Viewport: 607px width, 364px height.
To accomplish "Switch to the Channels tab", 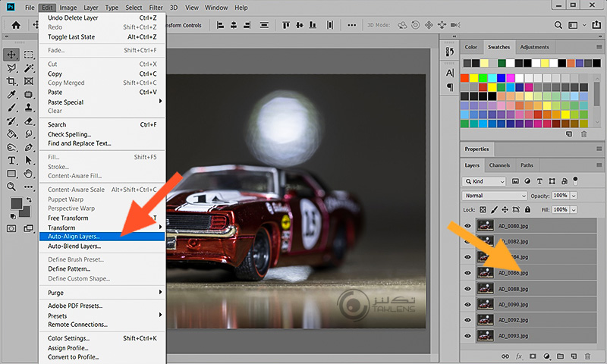I will [499, 165].
